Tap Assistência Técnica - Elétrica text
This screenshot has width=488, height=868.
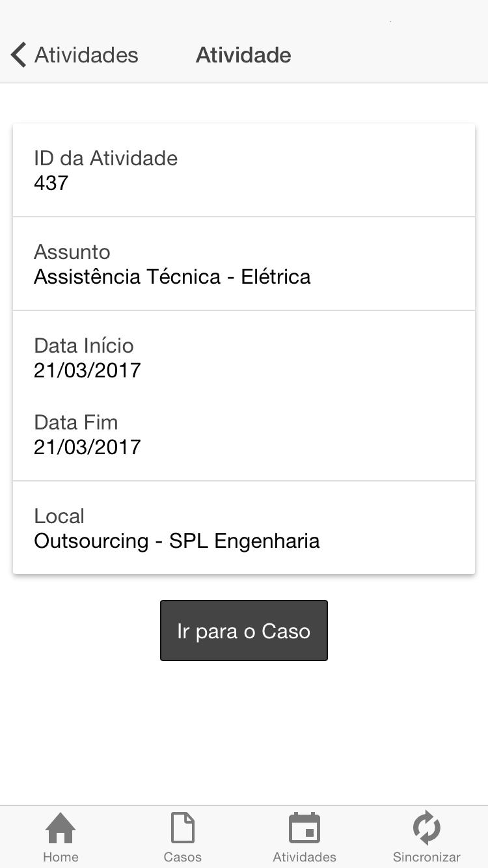click(172, 277)
